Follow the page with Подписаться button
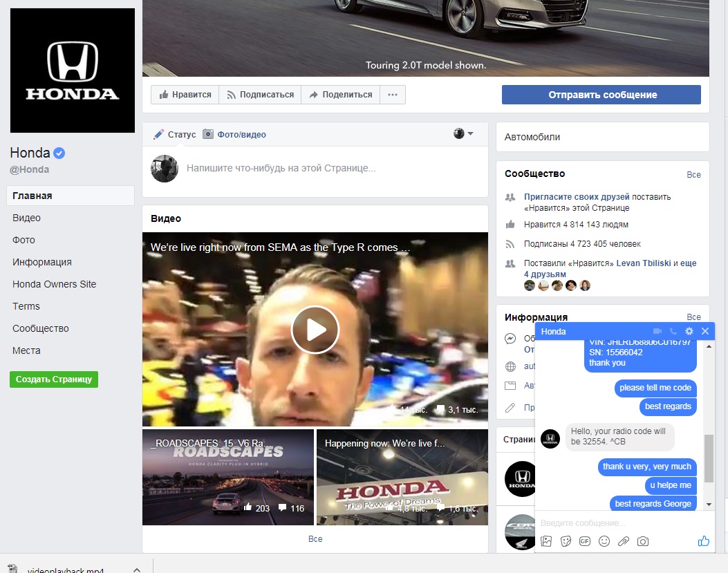This screenshot has height=573, width=728. pos(260,94)
